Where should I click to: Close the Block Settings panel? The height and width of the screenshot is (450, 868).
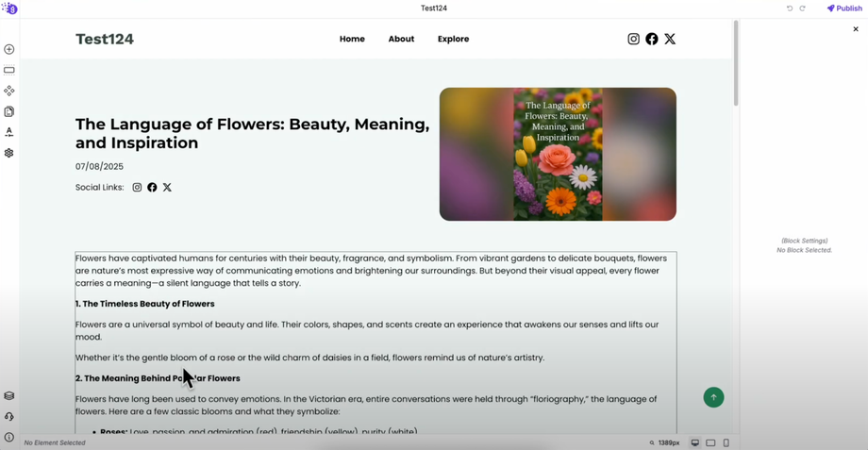tap(856, 29)
